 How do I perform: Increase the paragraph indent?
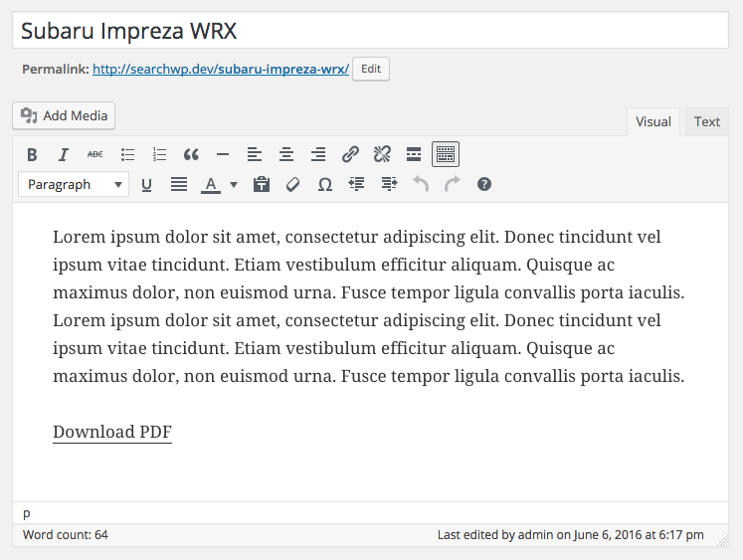pos(389,184)
